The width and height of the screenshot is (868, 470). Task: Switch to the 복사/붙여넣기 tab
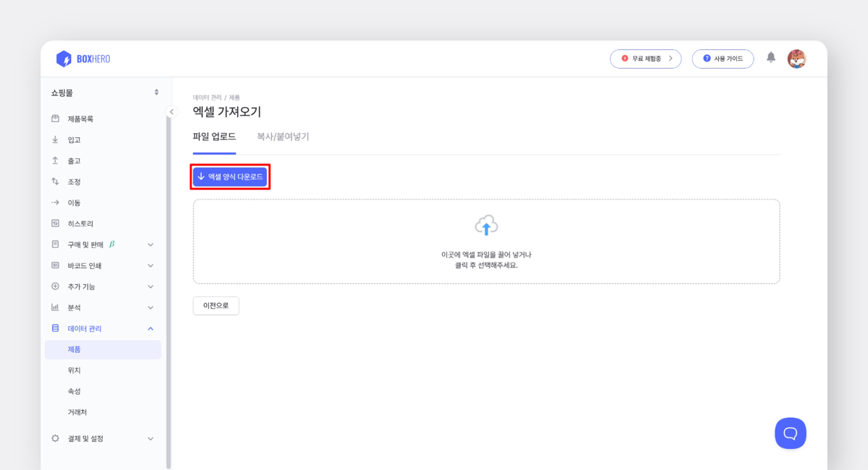283,137
